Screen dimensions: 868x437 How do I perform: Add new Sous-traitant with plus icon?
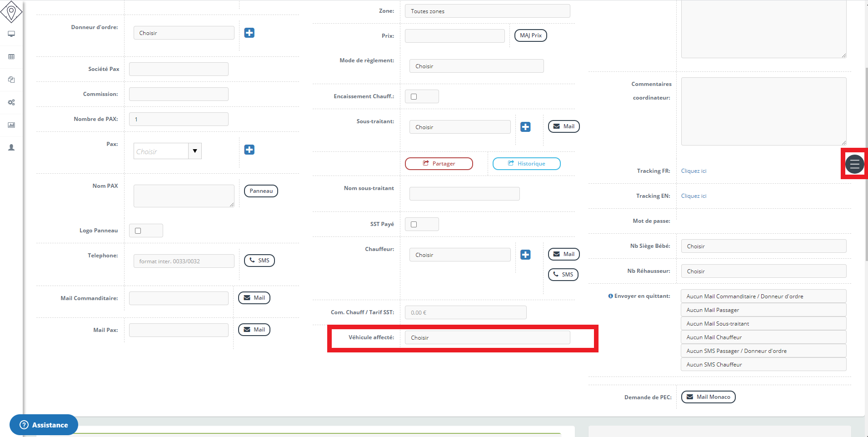[x=525, y=127]
